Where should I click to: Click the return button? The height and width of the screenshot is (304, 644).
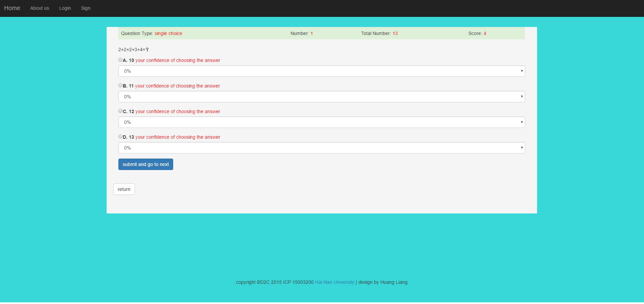[124, 189]
